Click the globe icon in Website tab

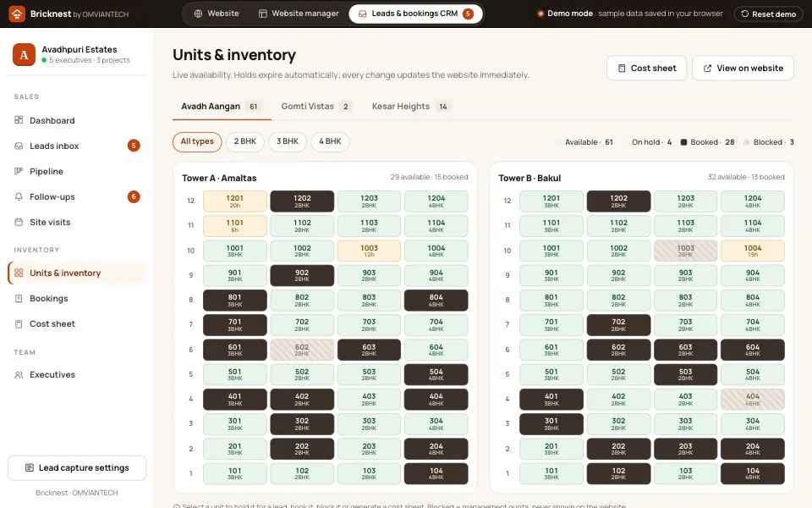[198, 14]
